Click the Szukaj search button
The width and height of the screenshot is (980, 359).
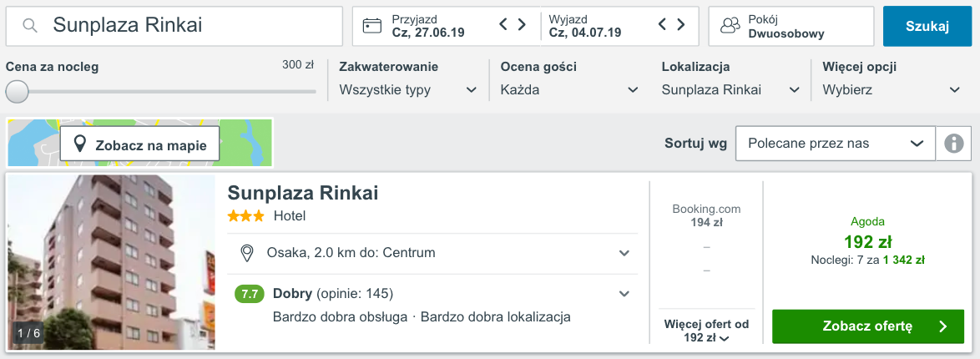(x=927, y=26)
